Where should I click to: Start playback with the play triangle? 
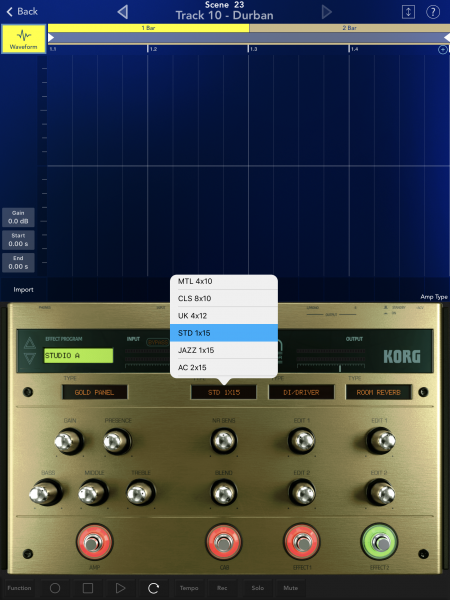point(121,588)
